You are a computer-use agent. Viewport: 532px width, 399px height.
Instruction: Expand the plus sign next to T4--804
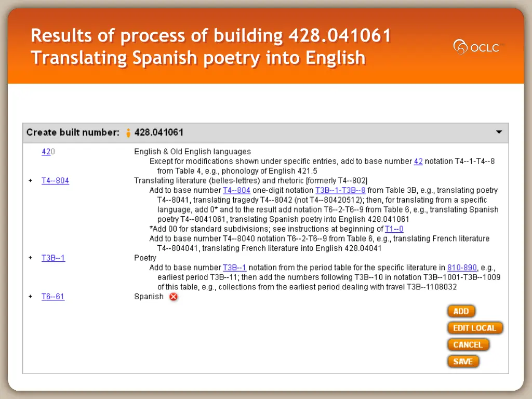30,181
